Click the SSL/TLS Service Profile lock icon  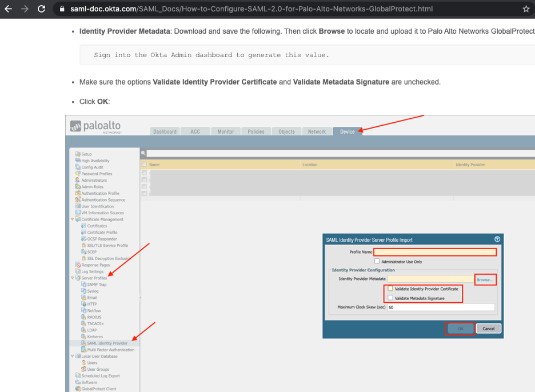point(83,245)
